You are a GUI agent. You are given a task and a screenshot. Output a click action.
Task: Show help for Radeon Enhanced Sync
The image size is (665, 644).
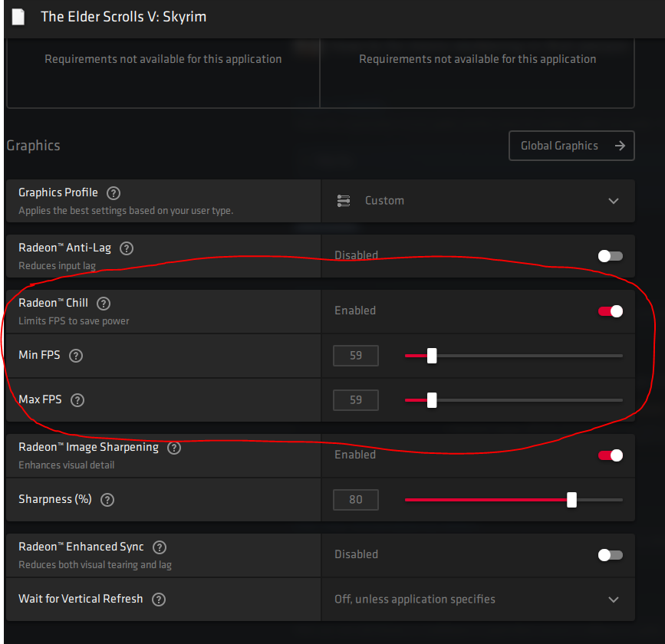pos(160,547)
